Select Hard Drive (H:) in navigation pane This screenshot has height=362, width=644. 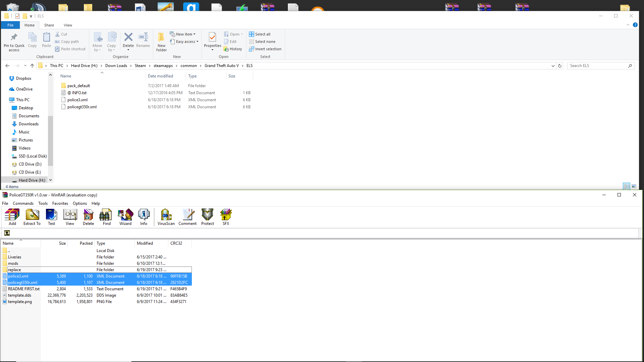(32, 180)
